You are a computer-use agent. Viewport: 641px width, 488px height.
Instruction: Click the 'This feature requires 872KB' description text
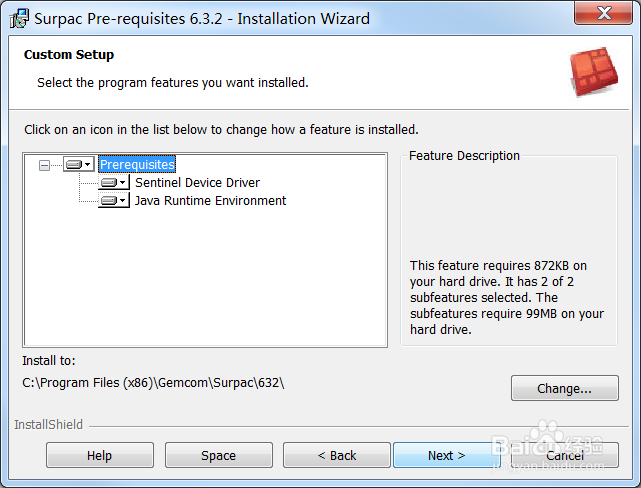click(507, 297)
